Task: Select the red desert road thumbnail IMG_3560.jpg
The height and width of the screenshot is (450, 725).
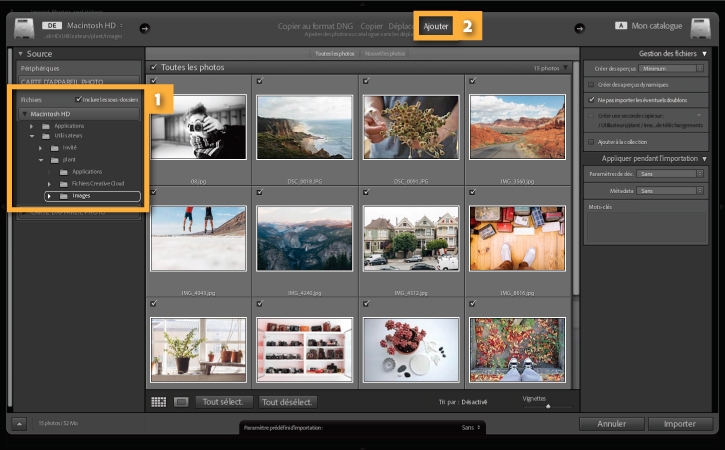Action: pos(517,127)
